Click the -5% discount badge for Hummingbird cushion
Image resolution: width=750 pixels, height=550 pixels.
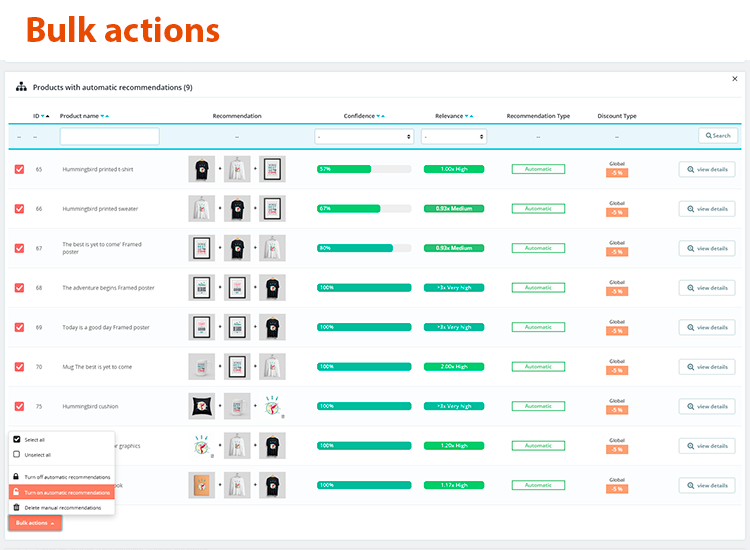pos(617,410)
